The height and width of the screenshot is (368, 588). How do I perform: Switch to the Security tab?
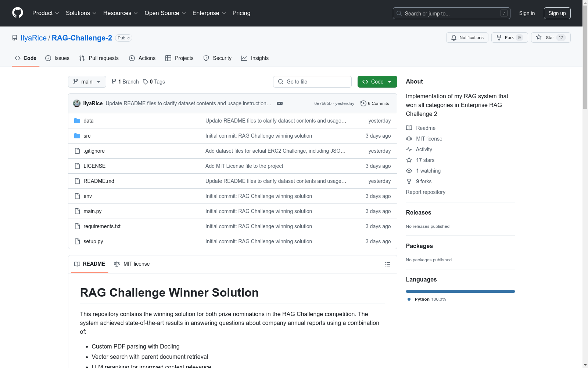(218, 58)
